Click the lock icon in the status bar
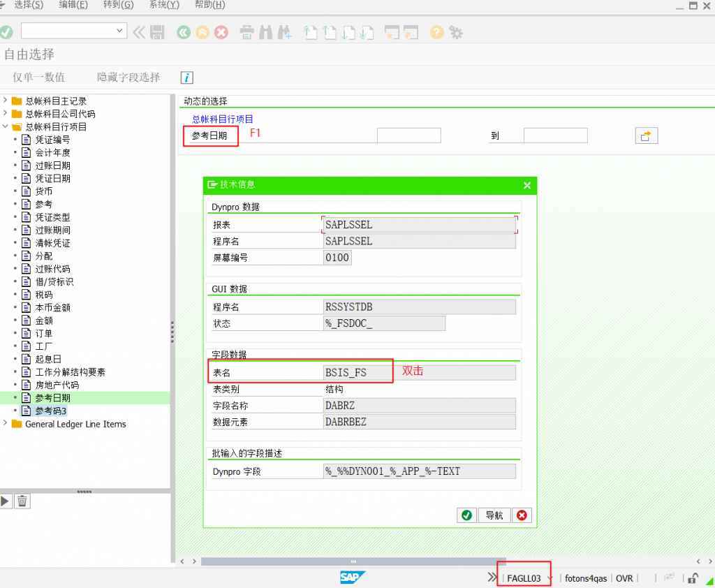 (691, 578)
